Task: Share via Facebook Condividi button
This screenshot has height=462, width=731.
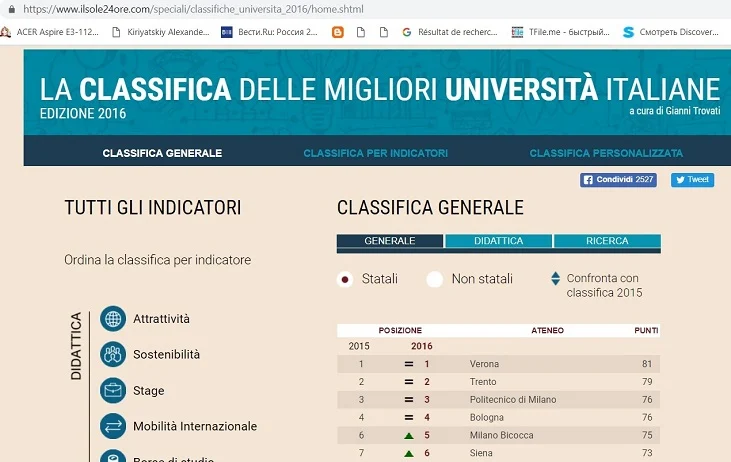Action: pos(618,180)
